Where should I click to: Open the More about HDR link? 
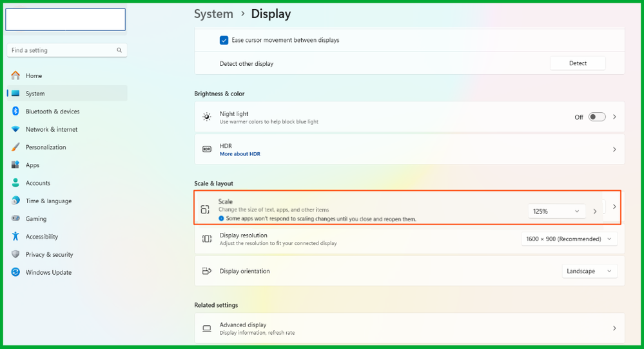pyautogui.click(x=240, y=154)
